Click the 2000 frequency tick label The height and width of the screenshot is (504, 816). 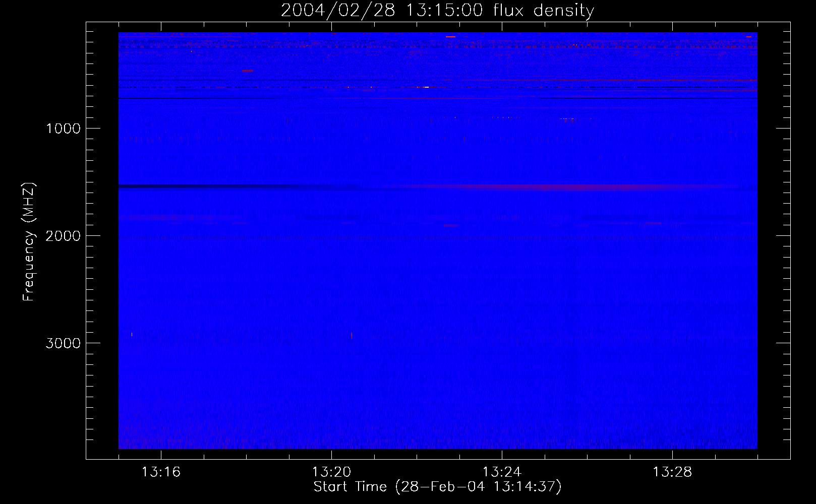tap(63, 236)
